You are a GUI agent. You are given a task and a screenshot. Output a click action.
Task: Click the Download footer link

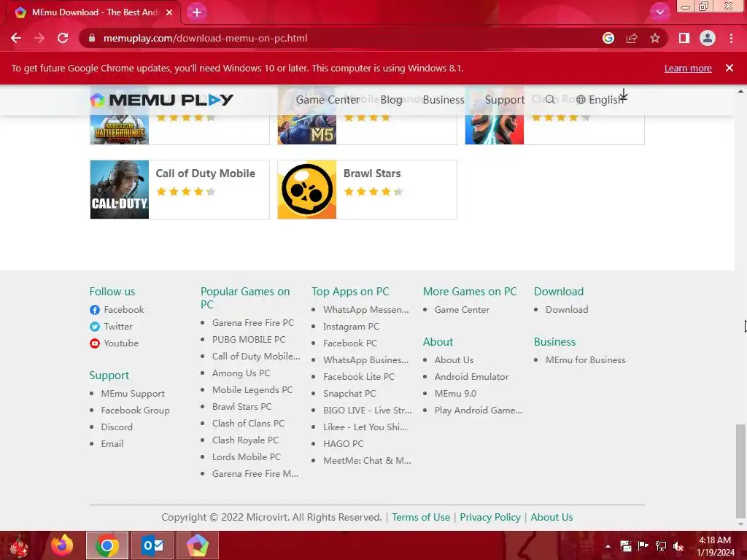[566, 309]
